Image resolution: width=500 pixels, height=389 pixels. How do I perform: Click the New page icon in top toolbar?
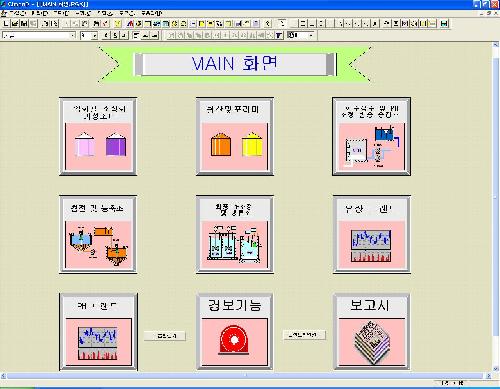point(6,23)
